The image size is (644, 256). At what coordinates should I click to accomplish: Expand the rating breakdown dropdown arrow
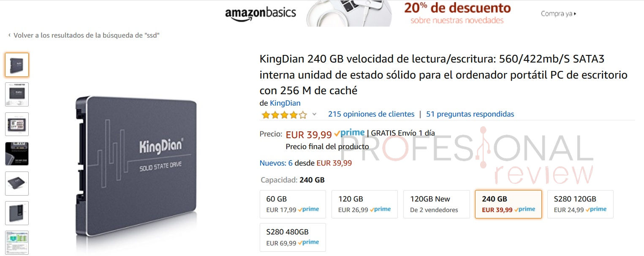314,114
